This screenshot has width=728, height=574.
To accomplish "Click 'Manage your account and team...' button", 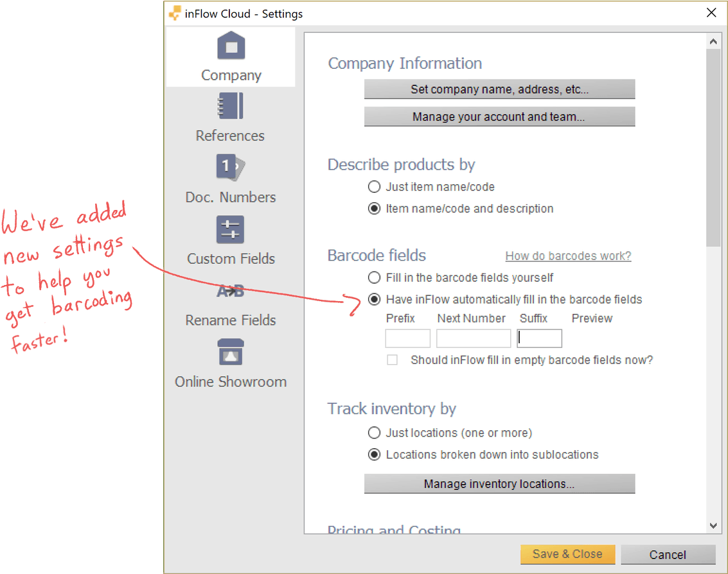I will [499, 116].
